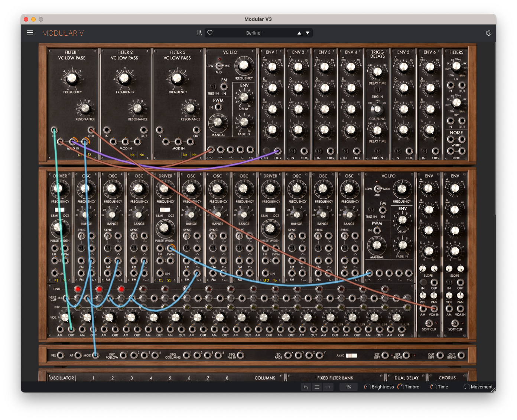The height and width of the screenshot is (420, 517).
Task: Click the AT output jack
Action: click(x=78, y=355)
